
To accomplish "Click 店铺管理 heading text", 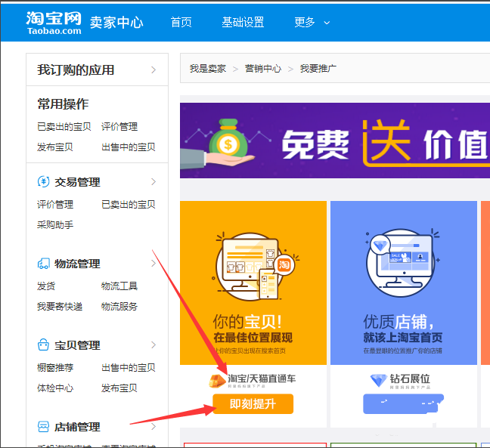I will coord(77,426).
